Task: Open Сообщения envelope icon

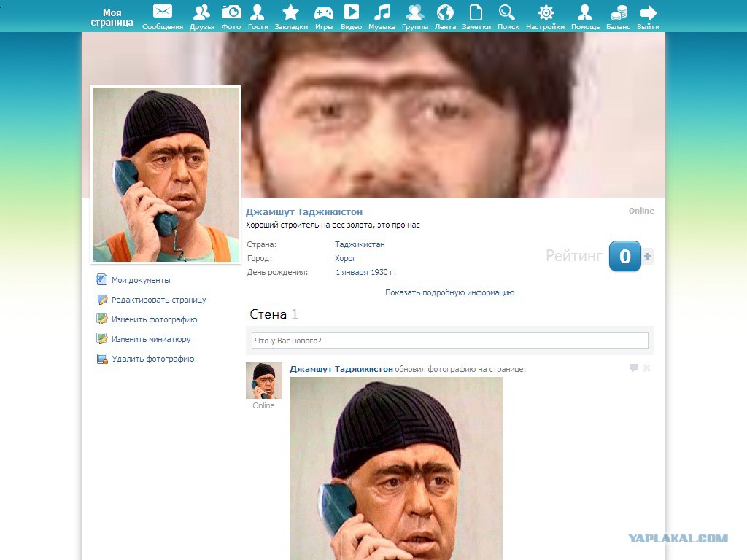Action: click(163, 12)
